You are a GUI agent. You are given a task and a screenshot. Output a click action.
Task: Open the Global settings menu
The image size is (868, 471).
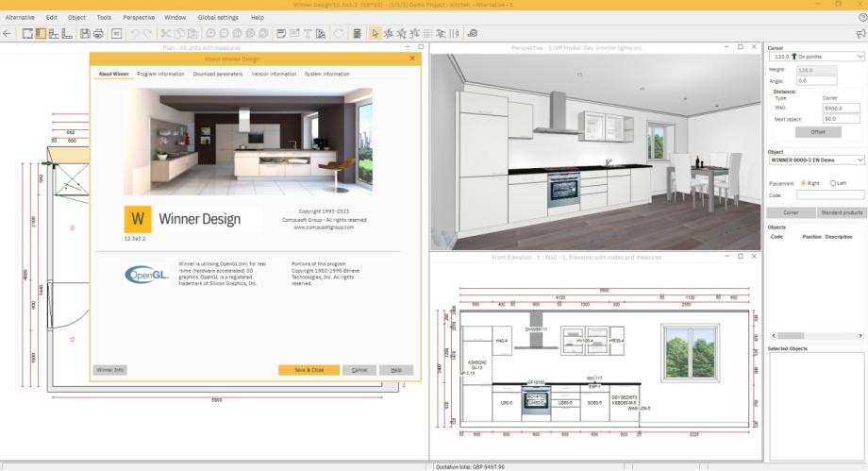click(218, 17)
